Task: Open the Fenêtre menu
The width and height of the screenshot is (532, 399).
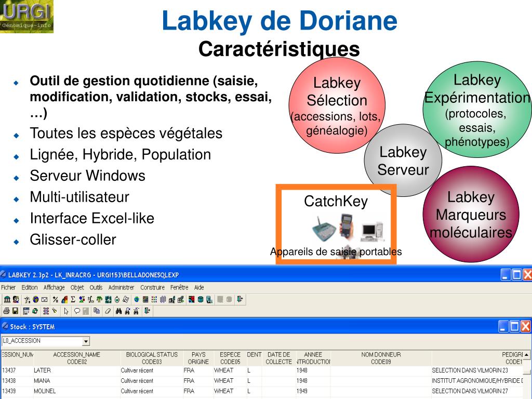Action: point(179,287)
